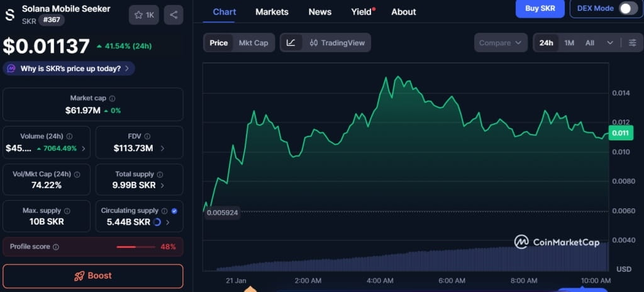644x292 pixels.
Task: Click the 0.011 current price label
Action: (x=621, y=133)
